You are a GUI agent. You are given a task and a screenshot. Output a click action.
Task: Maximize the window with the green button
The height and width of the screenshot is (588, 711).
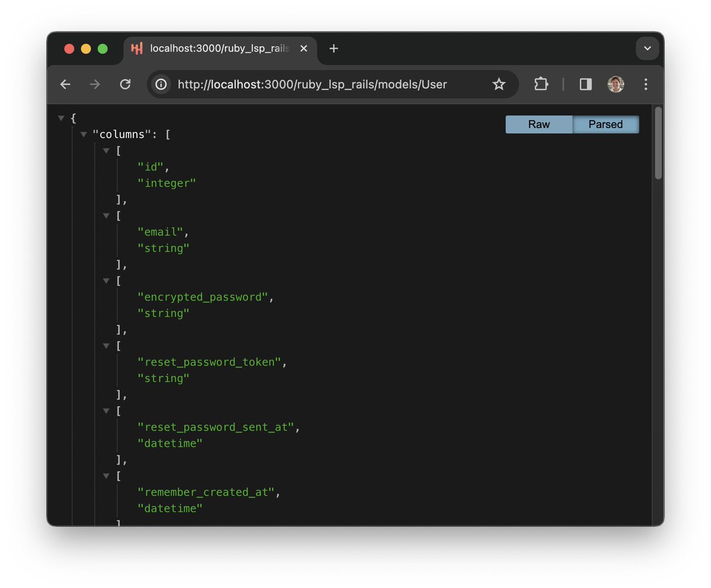coord(103,49)
